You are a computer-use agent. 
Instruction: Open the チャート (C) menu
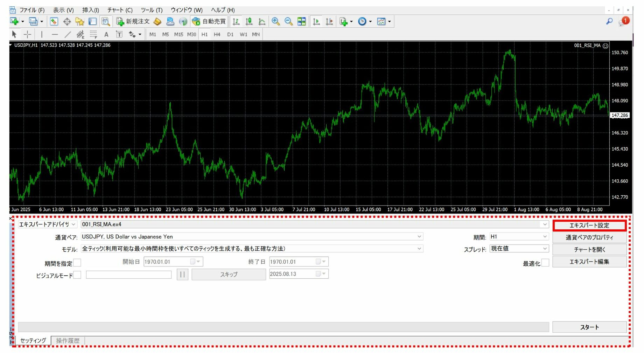click(x=120, y=10)
